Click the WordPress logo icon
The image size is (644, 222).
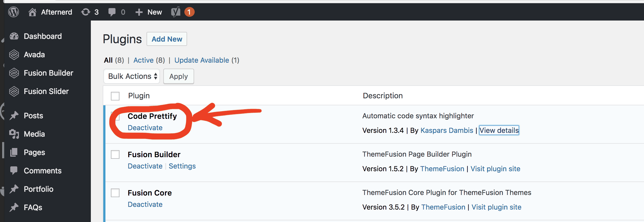coord(14,12)
